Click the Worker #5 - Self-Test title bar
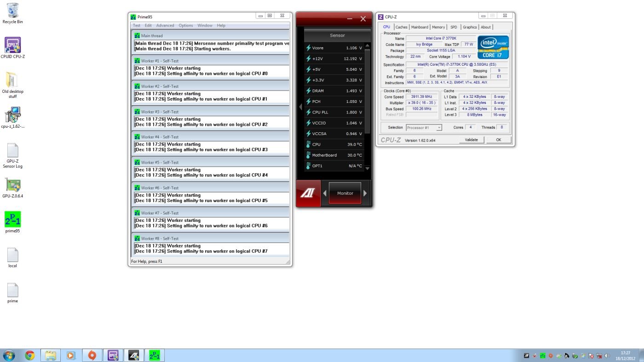Screen dimensions: 644x362 pyautogui.click(x=210, y=162)
